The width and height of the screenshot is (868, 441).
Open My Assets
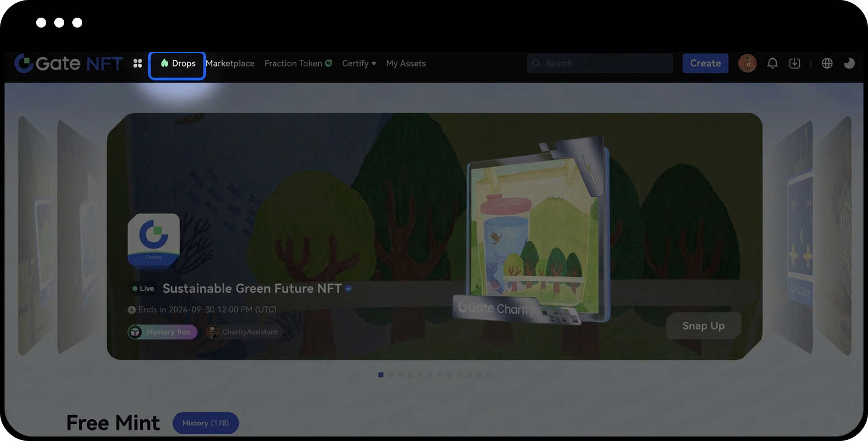click(x=406, y=64)
